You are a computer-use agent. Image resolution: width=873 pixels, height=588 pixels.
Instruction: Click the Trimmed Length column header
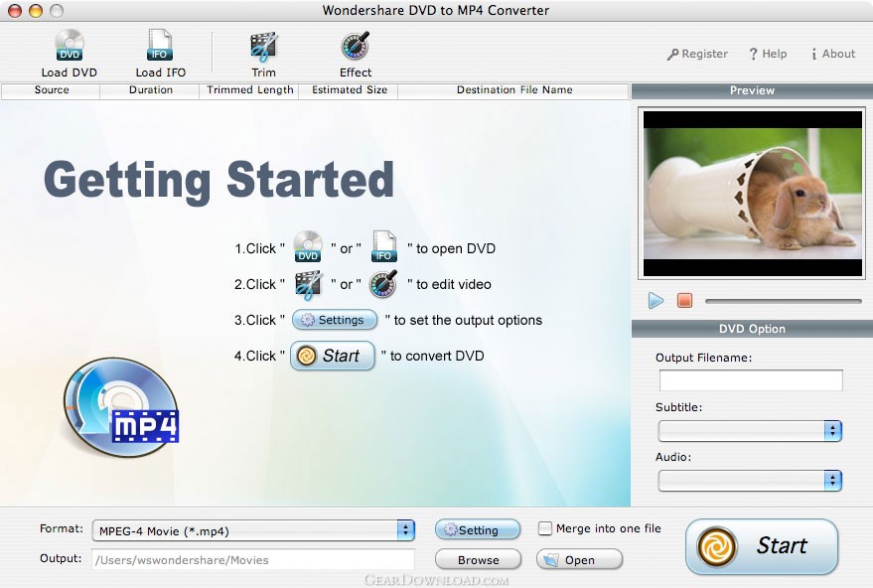coord(249,90)
